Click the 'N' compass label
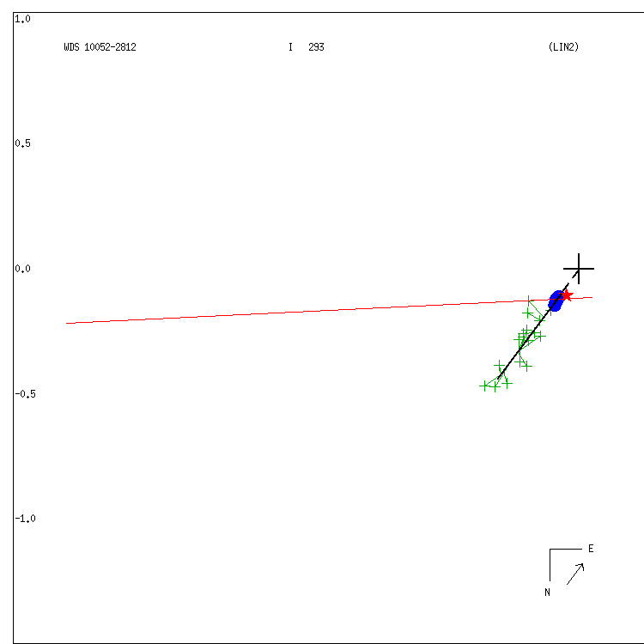The width and height of the screenshot is (644, 644). [x=547, y=592]
